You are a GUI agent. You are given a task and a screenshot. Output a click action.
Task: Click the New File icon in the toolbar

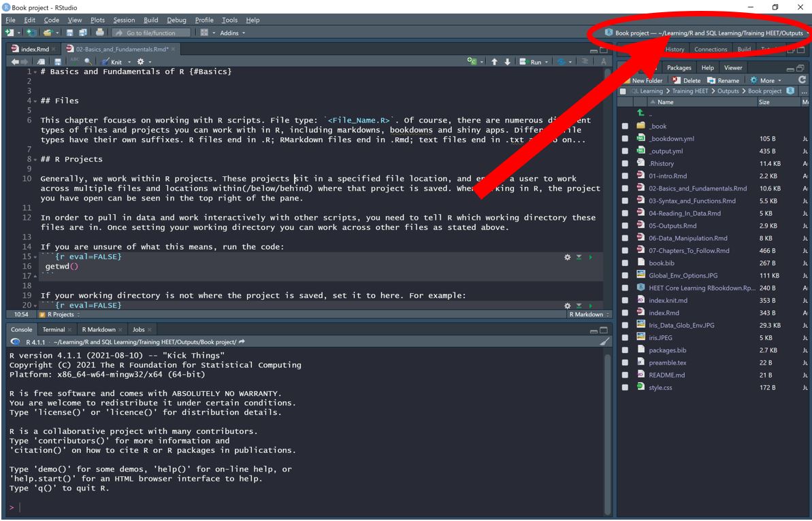point(10,33)
